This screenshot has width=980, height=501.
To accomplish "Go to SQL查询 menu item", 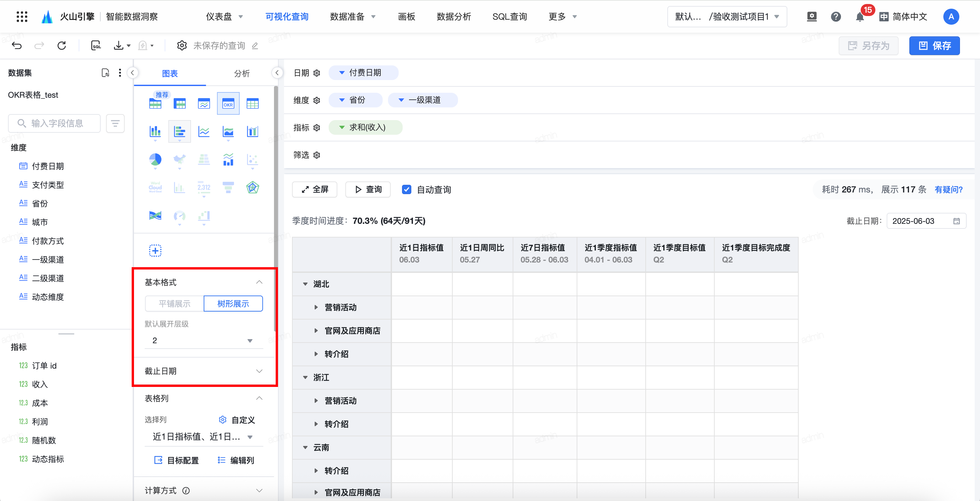I will point(509,17).
